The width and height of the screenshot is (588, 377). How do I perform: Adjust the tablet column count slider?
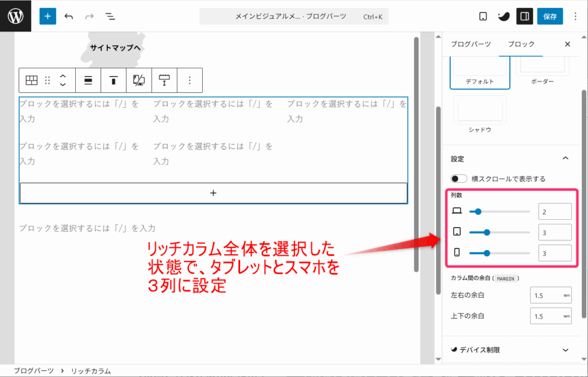500,232
